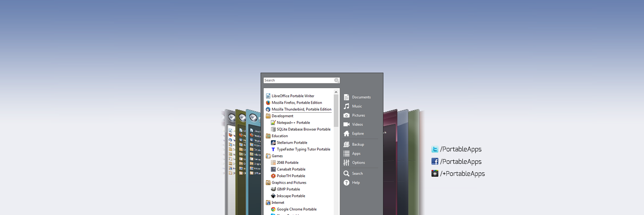
Task: Select Search in the side menu
Action: [353, 173]
